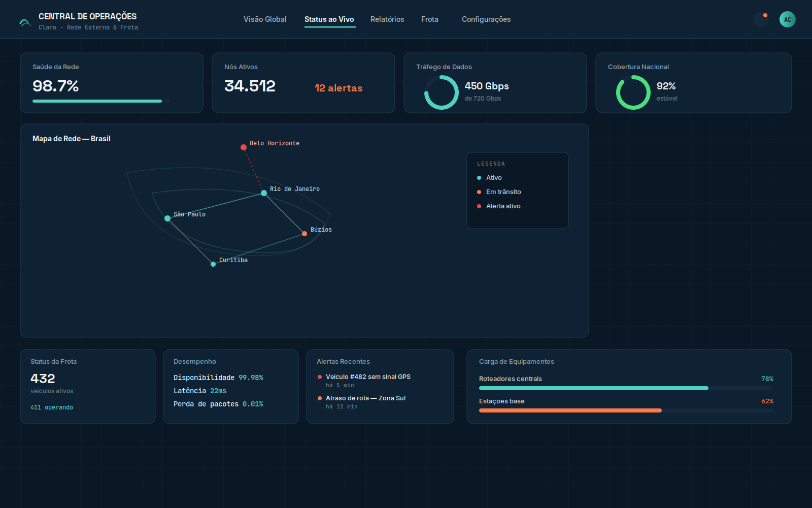Click the Disponibilidade 99.98% row
The width and height of the screenshot is (812, 508).
tap(218, 377)
